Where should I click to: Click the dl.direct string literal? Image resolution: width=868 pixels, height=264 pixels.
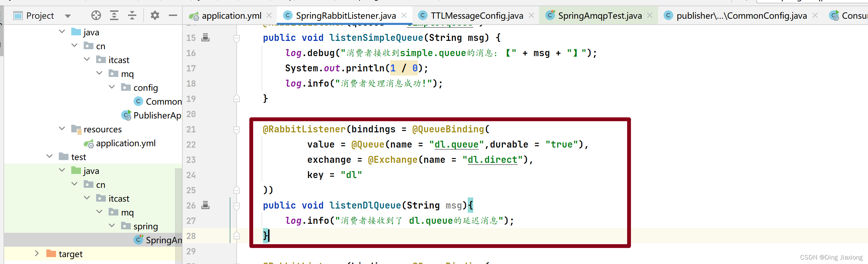click(492, 160)
